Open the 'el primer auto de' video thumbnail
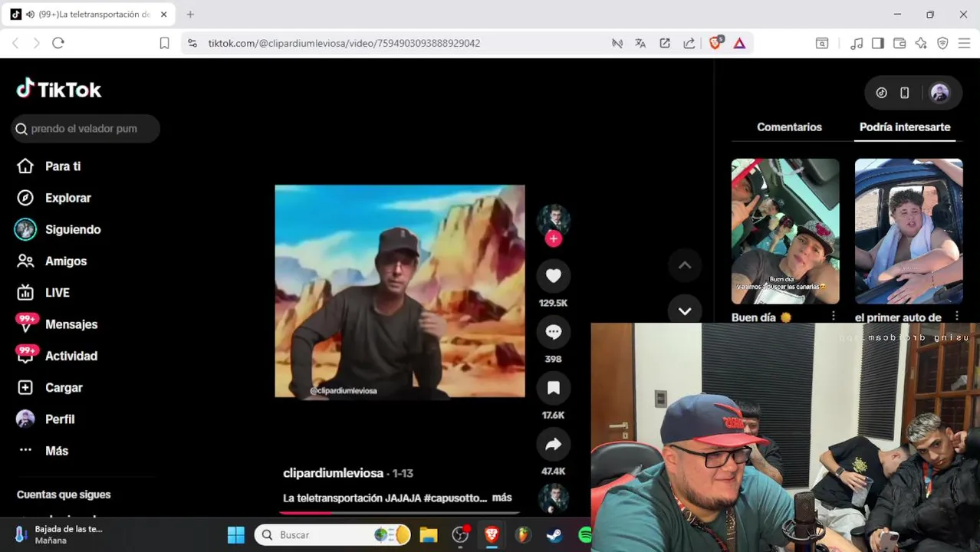 909,231
